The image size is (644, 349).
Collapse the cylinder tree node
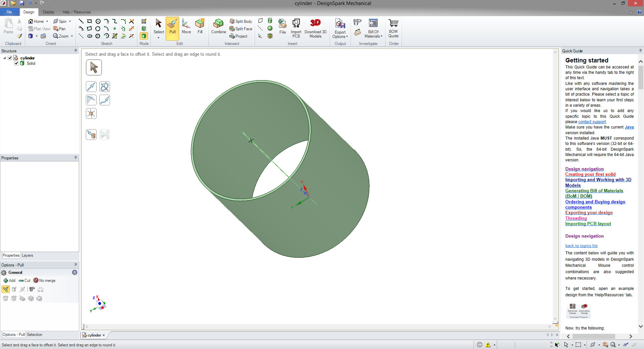5,58
